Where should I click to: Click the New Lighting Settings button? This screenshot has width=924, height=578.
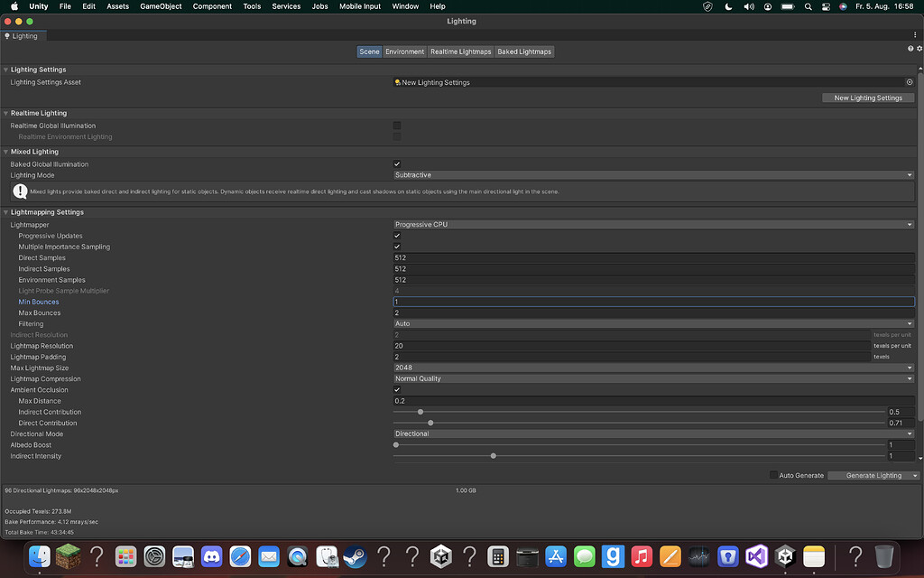(867, 97)
